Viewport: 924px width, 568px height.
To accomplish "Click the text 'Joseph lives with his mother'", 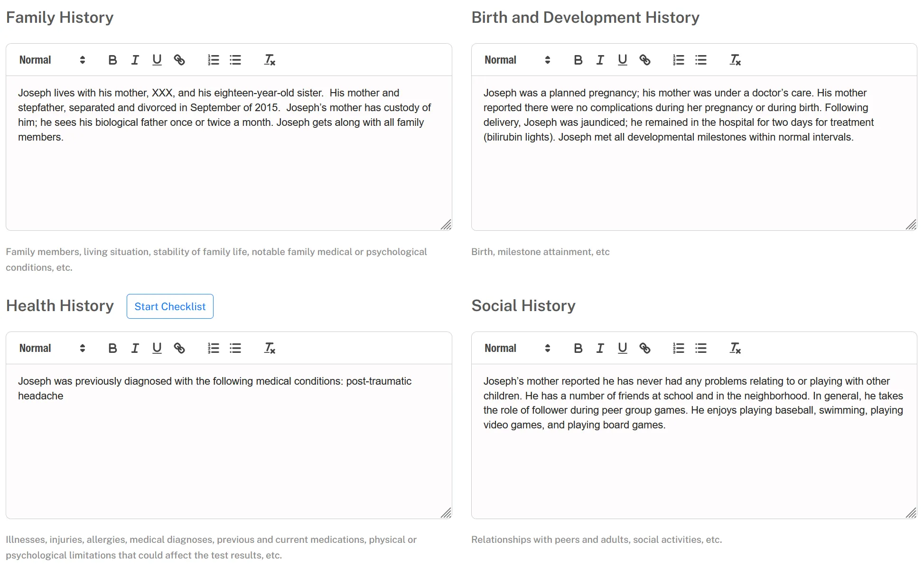I will pos(83,93).
